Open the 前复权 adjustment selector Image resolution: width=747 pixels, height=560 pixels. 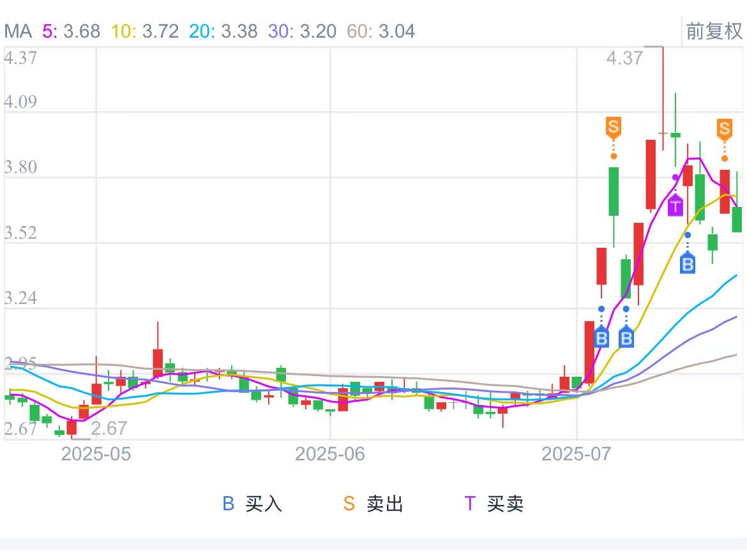(714, 31)
